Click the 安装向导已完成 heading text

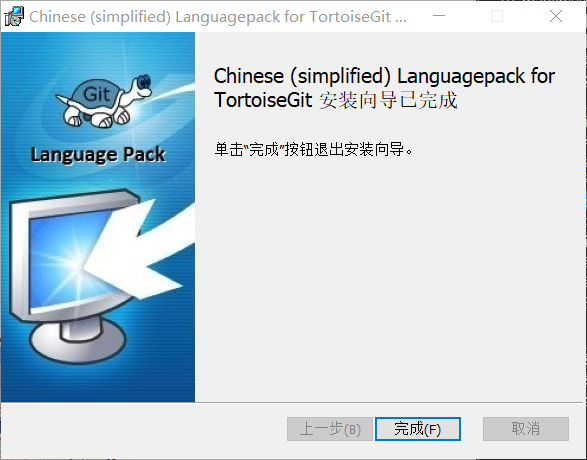pos(388,100)
